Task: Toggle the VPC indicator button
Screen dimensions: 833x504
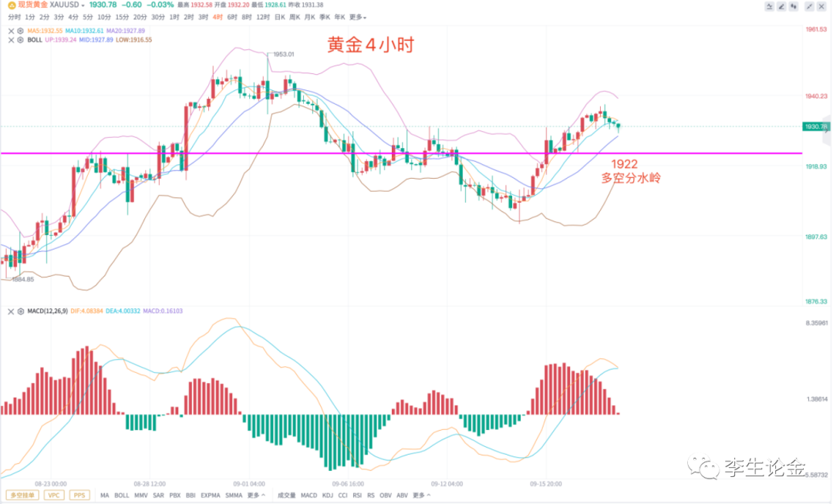Action: click(x=54, y=495)
